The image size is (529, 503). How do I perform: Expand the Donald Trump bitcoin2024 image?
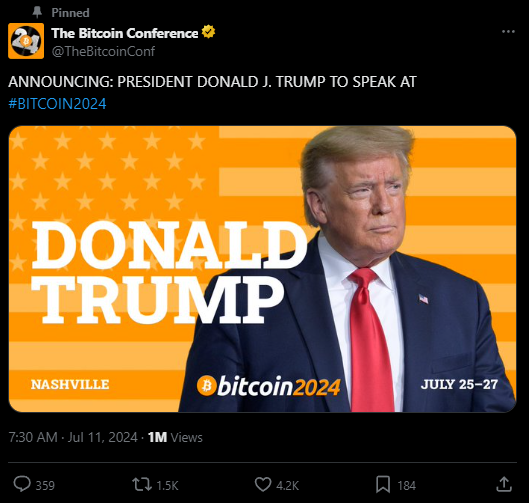[262, 269]
